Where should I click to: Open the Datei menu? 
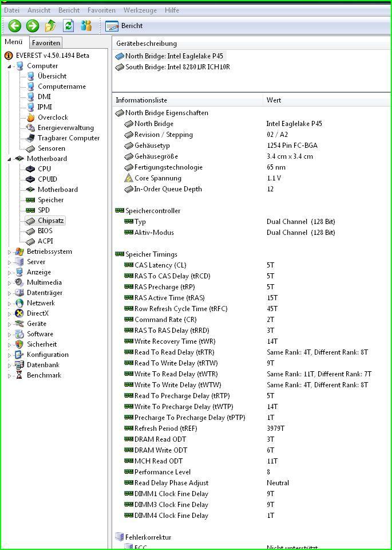[11, 10]
